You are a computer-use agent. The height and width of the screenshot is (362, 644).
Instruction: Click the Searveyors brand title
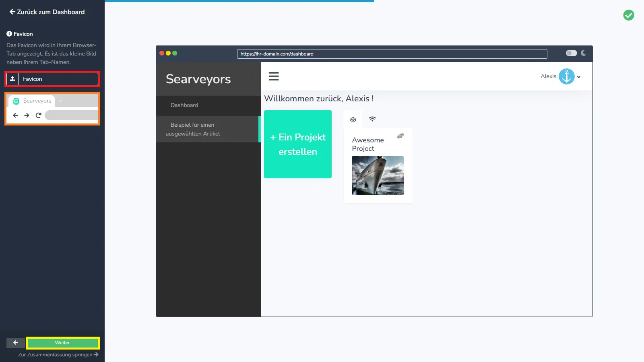(198, 79)
